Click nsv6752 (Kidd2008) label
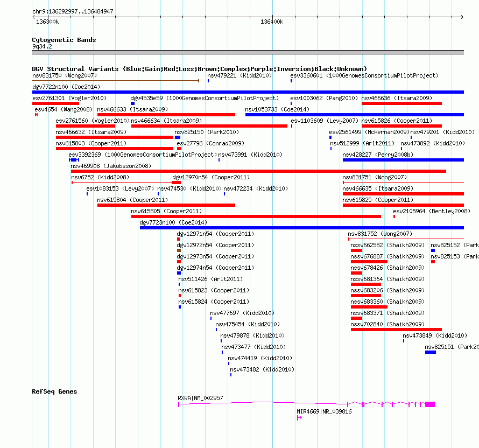This screenshot has height=448, width=479. [x=100, y=177]
